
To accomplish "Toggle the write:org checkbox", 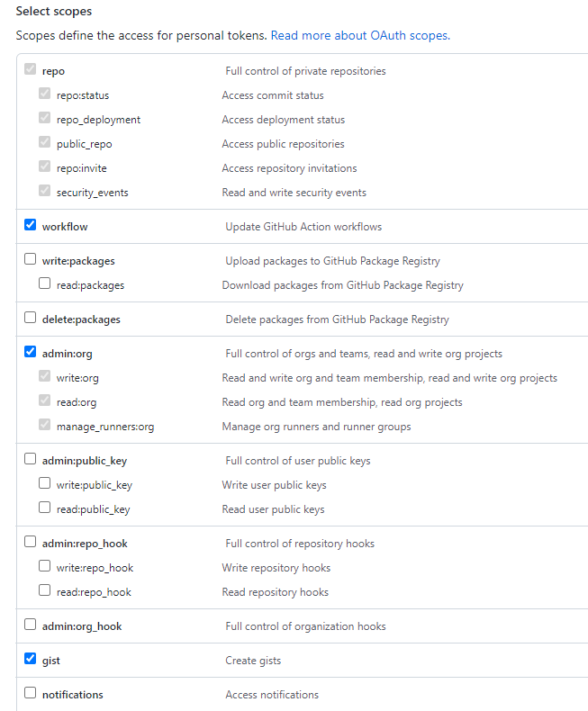I will 44,376.
